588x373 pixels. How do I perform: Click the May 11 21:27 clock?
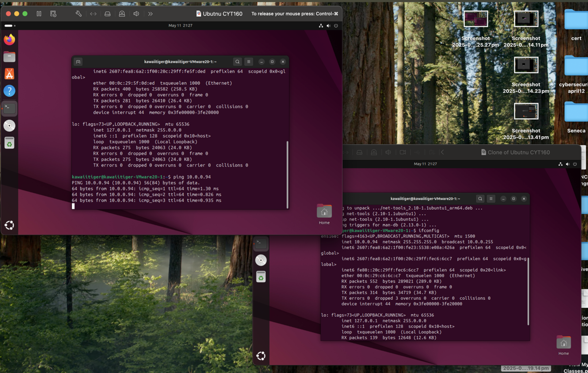coord(180,26)
